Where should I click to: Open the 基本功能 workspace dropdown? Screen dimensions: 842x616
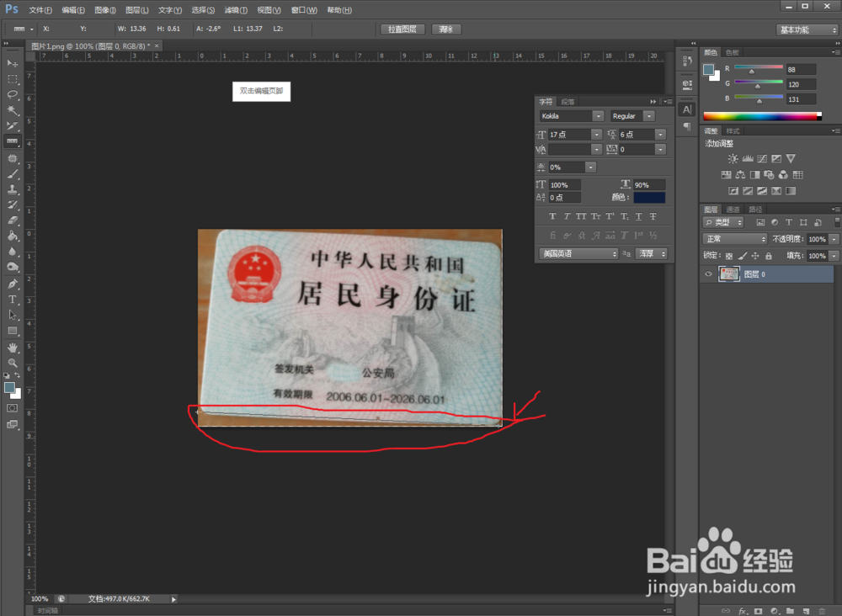tap(807, 30)
